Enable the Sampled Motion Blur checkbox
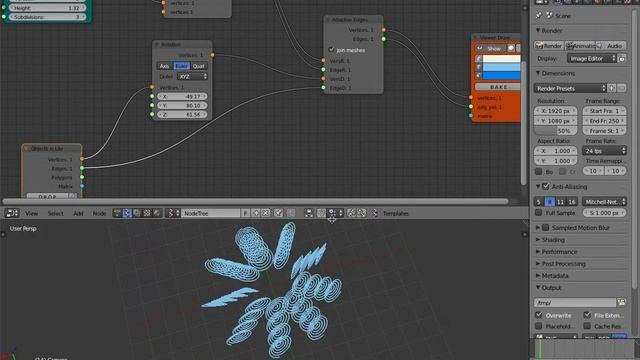The width and height of the screenshot is (640, 360). [546, 227]
